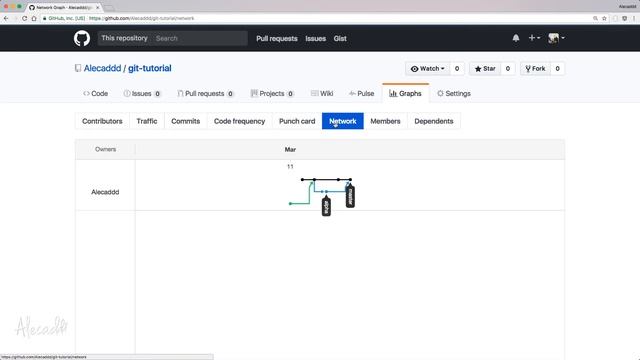
Task: Switch to Code frequency graph
Action: coord(240,121)
